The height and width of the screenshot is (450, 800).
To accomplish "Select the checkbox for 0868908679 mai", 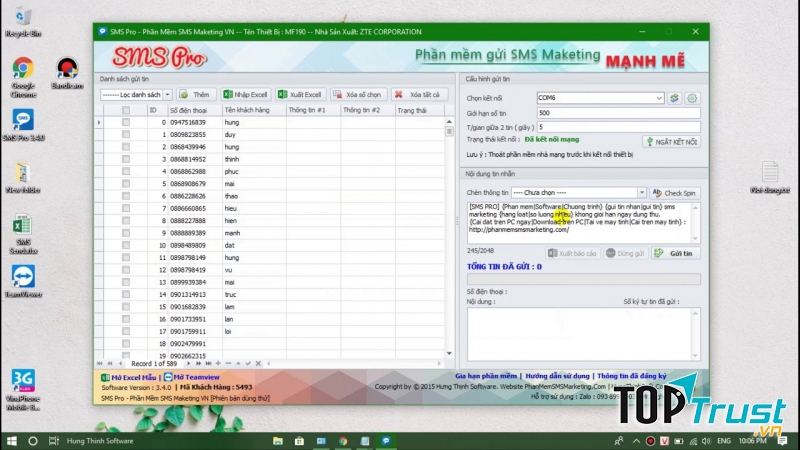I will pyautogui.click(x=126, y=184).
